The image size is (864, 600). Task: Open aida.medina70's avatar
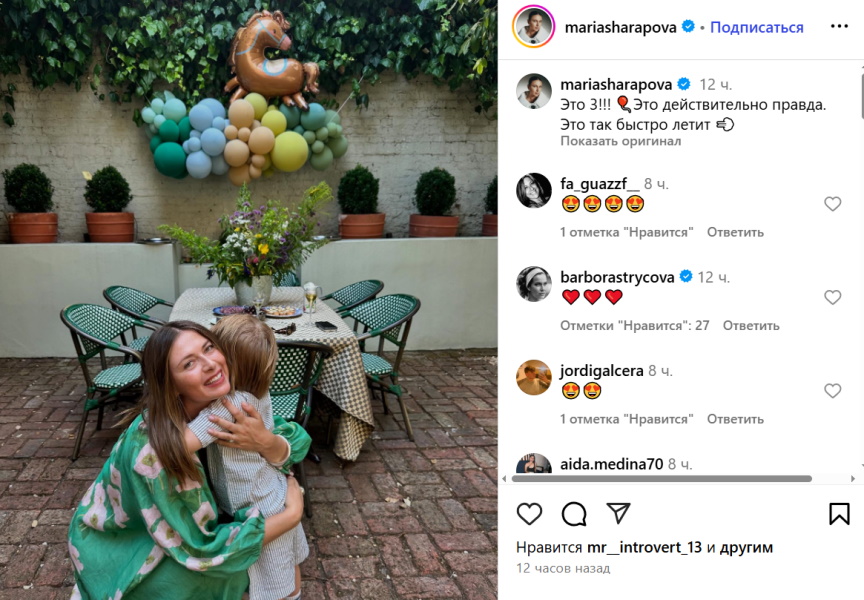point(533,466)
